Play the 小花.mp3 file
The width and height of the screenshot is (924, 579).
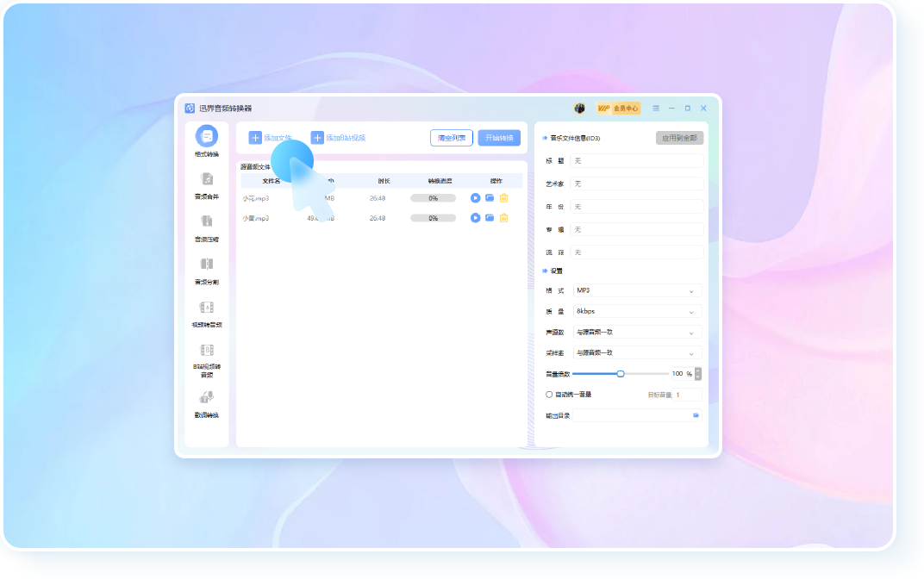(476, 198)
